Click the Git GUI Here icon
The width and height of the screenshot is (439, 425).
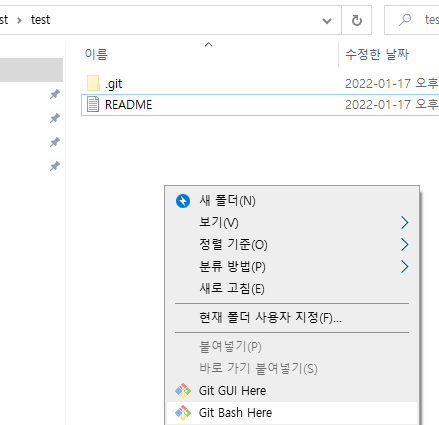point(183,391)
